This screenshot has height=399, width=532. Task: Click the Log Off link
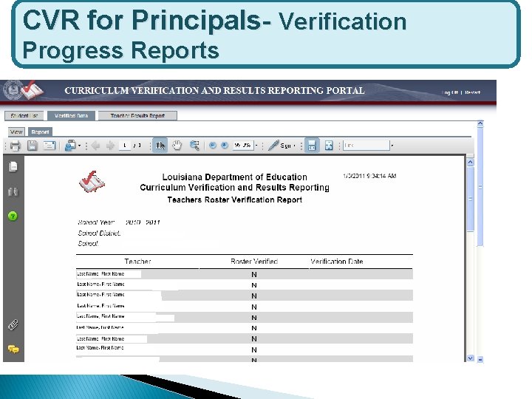pos(450,92)
